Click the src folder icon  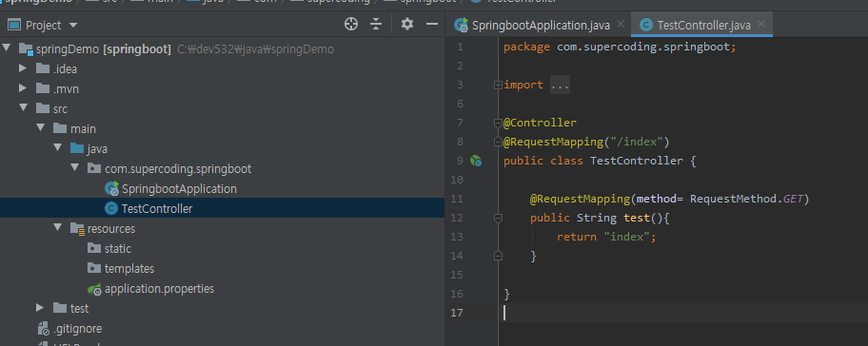[43, 108]
